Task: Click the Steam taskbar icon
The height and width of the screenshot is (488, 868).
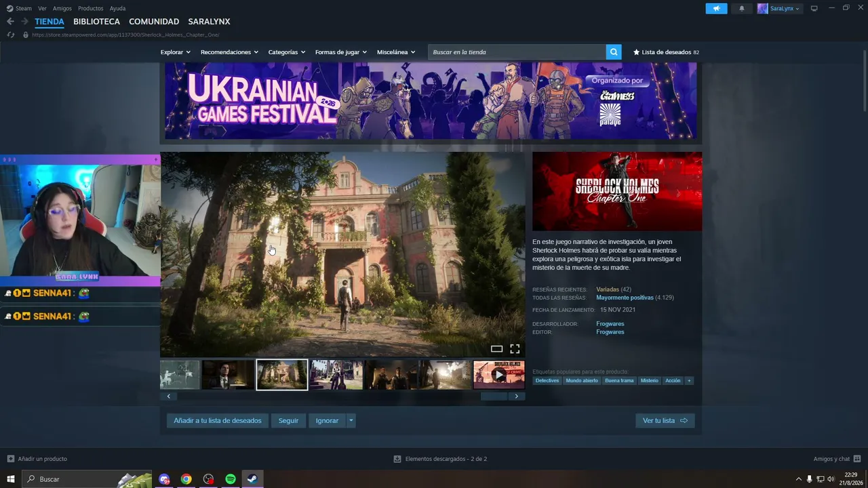Action: point(252,479)
